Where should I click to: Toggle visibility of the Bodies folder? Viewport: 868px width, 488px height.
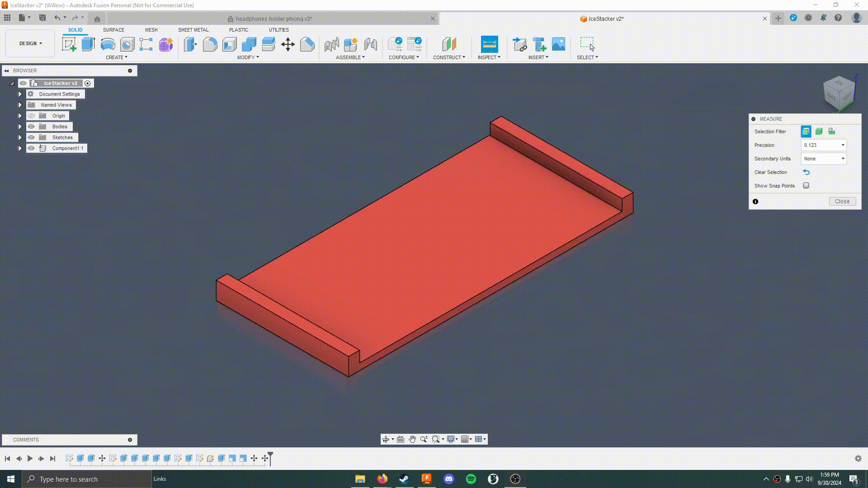coord(31,127)
